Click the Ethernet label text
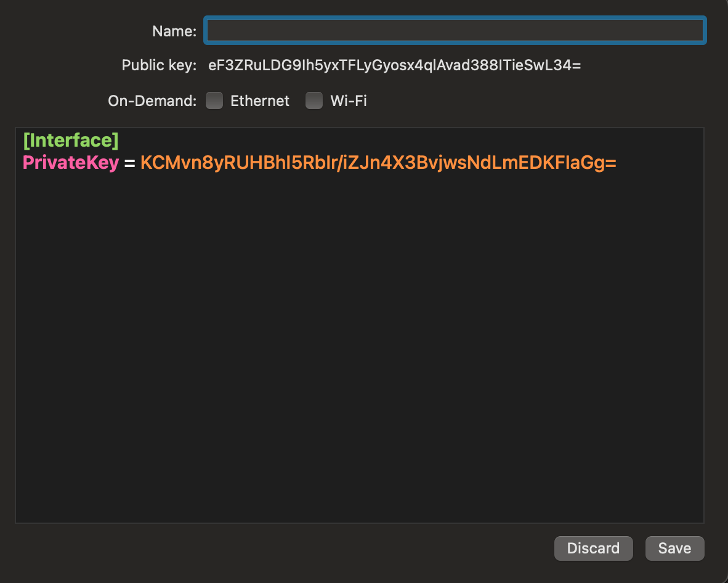The image size is (728, 583). pyautogui.click(x=259, y=100)
